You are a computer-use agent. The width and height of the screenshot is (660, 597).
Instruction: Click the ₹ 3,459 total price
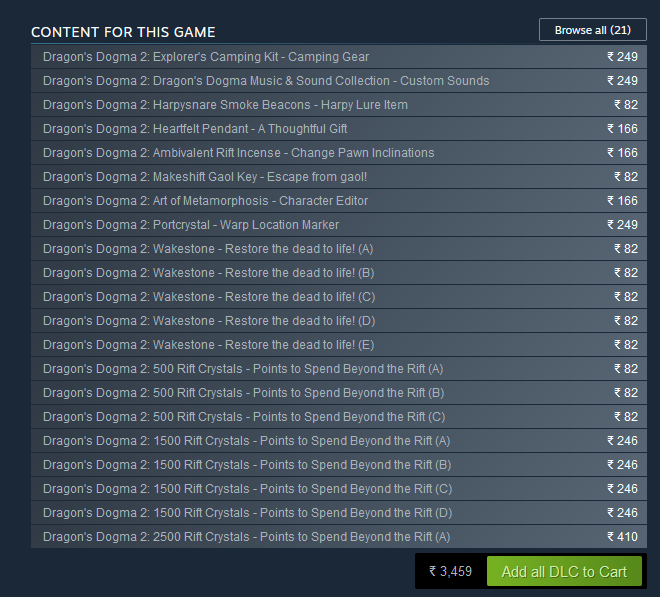450,572
